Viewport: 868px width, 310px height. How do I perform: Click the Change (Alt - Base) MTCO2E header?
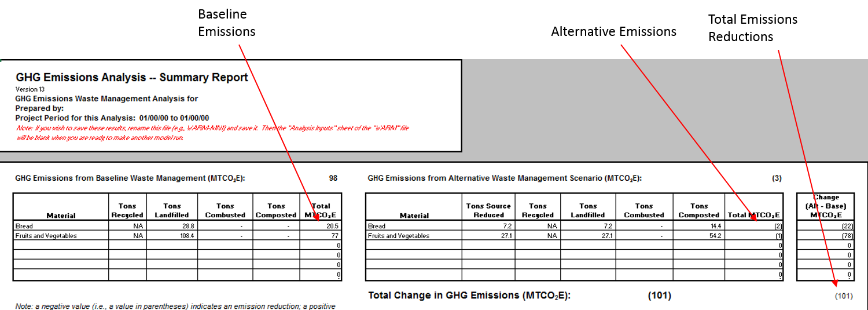[x=826, y=206]
